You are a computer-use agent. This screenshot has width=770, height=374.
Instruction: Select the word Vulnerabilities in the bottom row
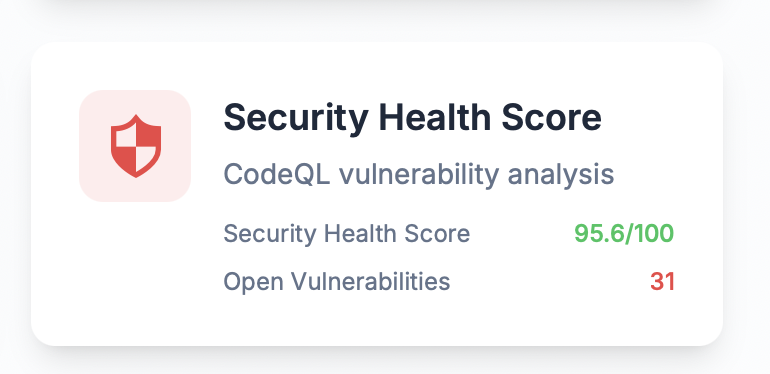tap(371, 282)
